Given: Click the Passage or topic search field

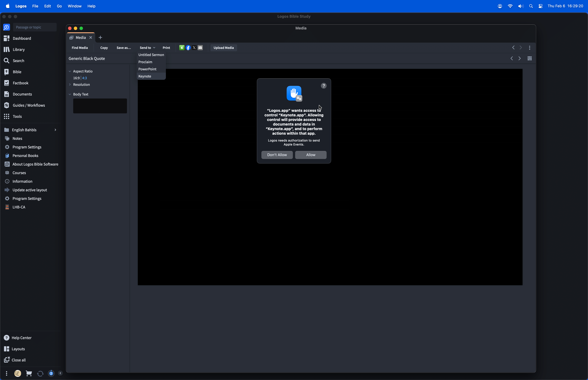Looking at the screenshot, I should 35,27.
